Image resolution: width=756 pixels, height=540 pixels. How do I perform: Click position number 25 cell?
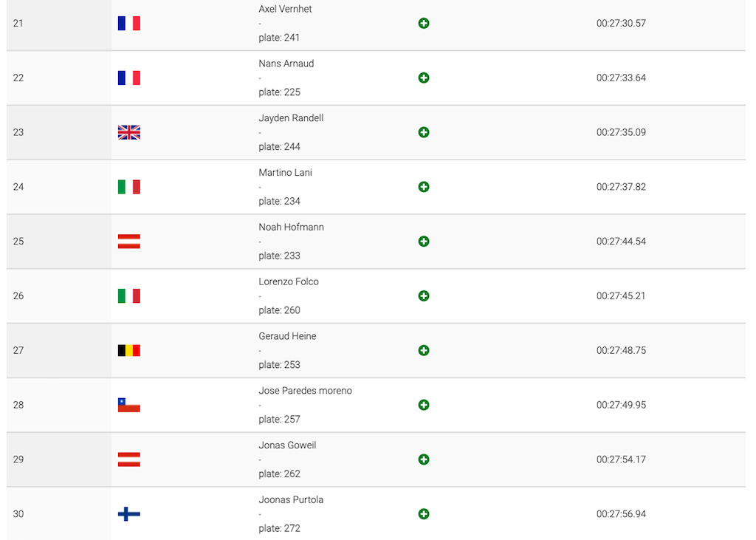click(59, 242)
